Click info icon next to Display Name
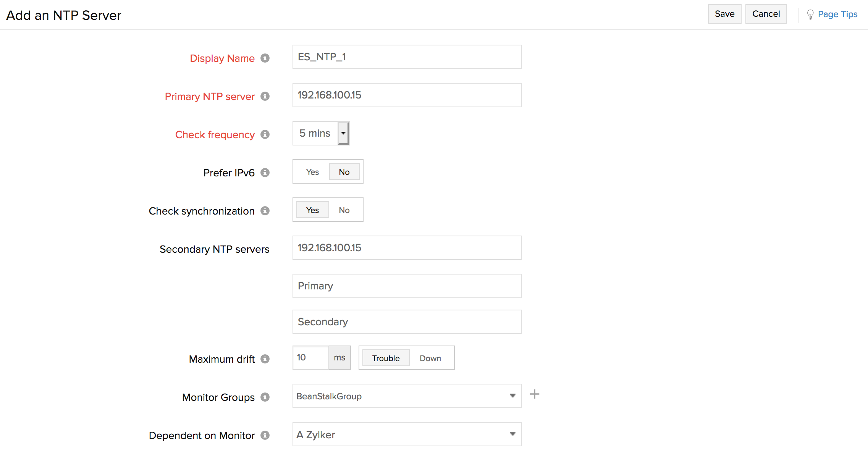Image resolution: width=868 pixels, height=457 pixels. 265,58
